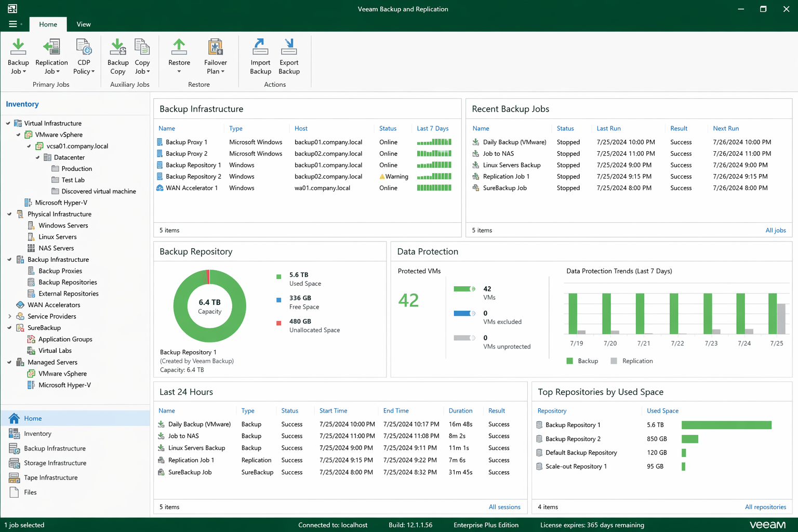Toggle the VMs unprotected switch
This screenshot has height=532, width=798.
(464, 338)
